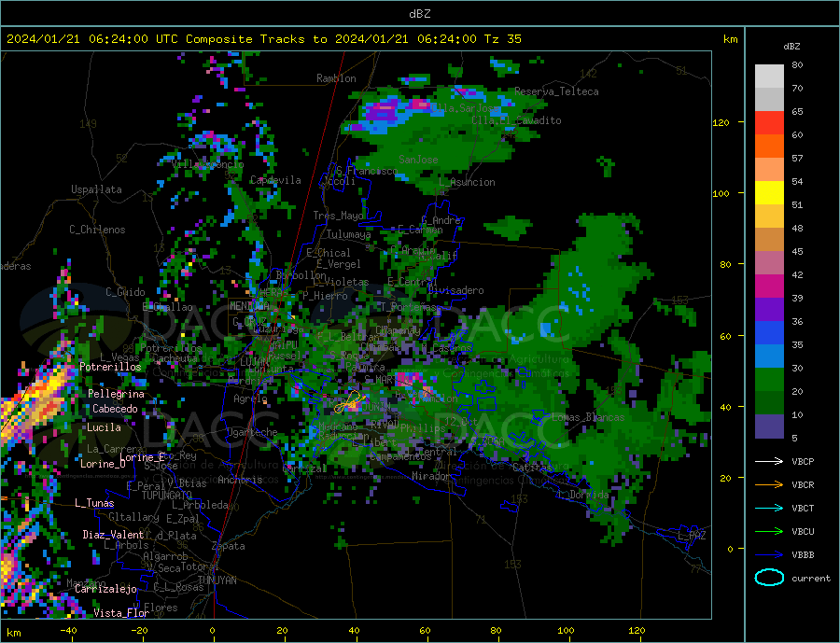Viewport: 840px width, 643px height.
Task: Click the Vista_Flor label
Action: pyautogui.click(x=121, y=613)
